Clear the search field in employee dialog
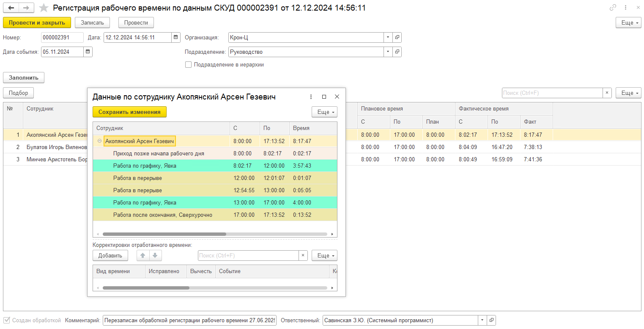Screen dimensions: 644x329 click(x=303, y=255)
